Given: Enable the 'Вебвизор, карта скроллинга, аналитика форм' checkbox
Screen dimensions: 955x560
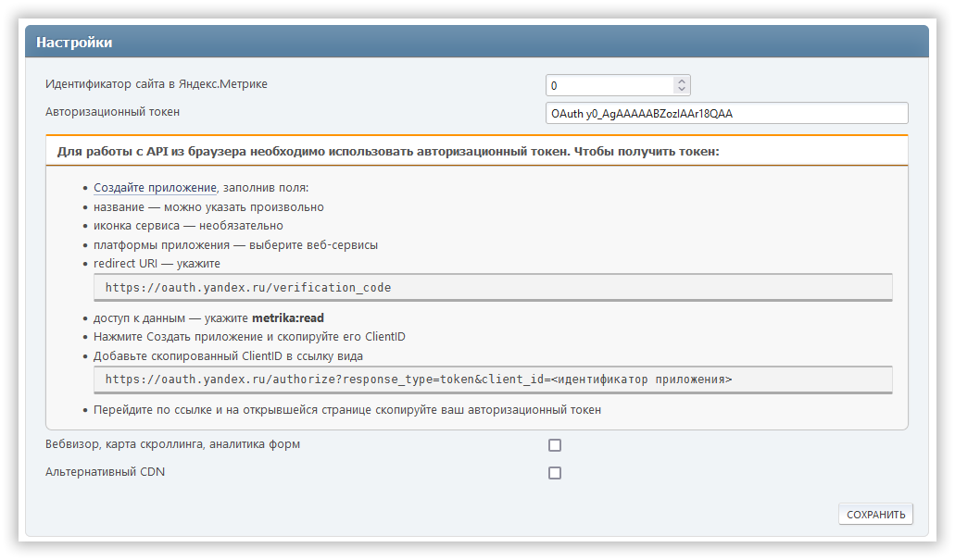Looking at the screenshot, I should pos(555,445).
